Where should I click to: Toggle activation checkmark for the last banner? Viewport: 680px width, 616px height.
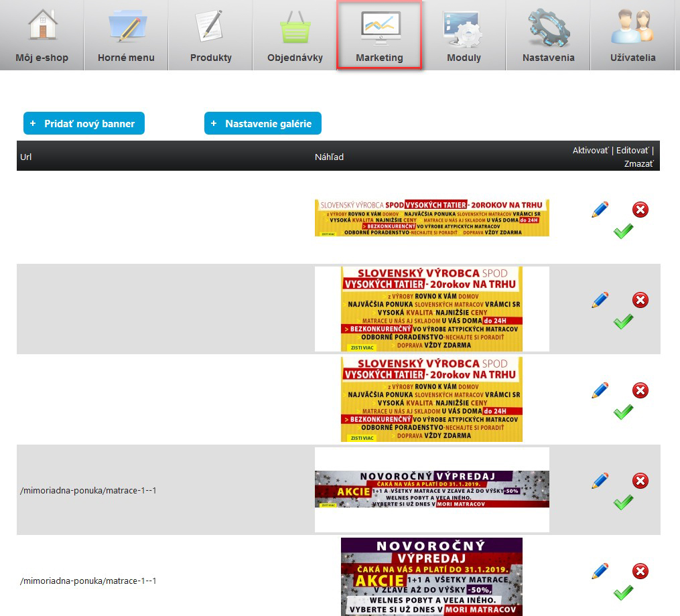(623, 593)
